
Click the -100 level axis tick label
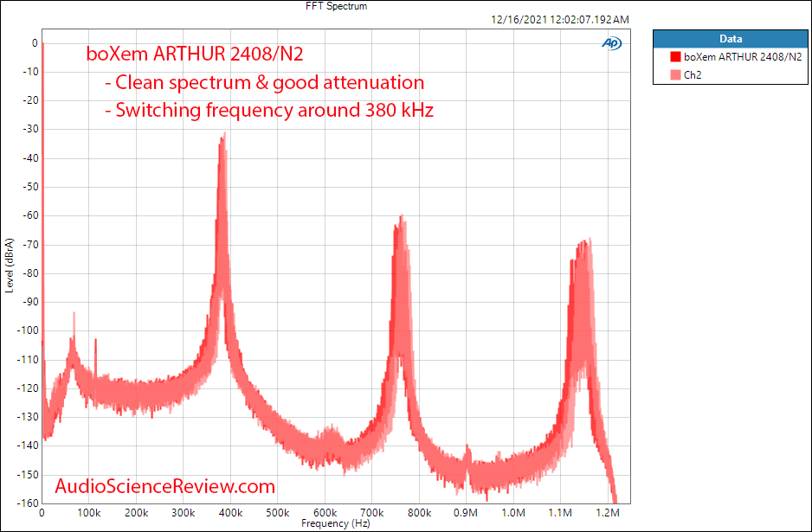pos(27,330)
